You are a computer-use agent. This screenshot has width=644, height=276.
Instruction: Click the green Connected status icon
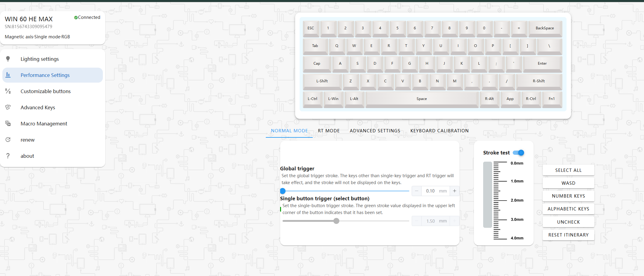pyautogui.click(x=76, y=18)
